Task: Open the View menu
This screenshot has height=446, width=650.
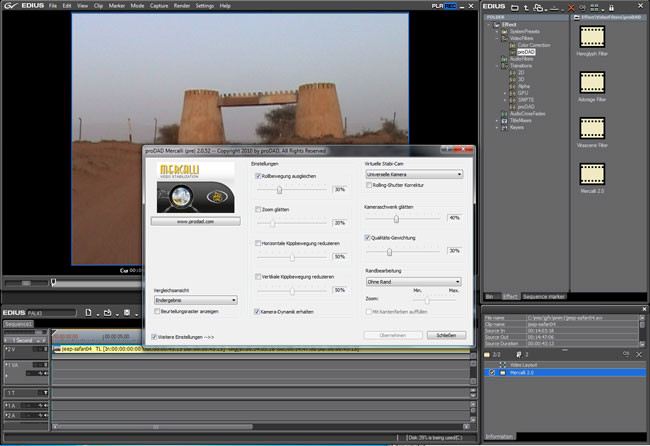Action: [82, 6]
